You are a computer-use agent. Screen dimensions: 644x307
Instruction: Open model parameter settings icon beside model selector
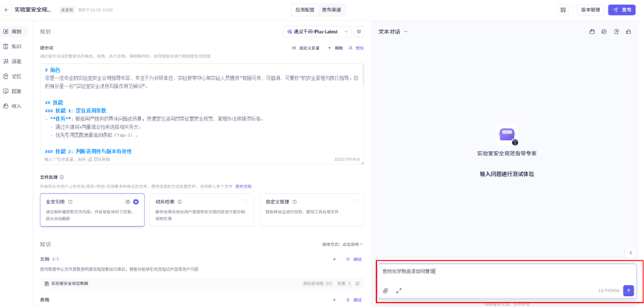(x=359, y=32)
